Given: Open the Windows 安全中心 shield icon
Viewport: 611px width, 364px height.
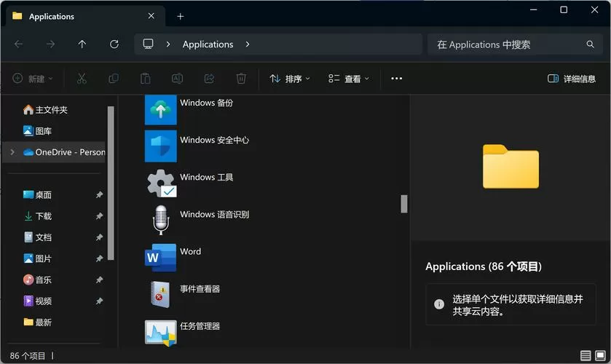Looking at the screenshot, I should (160, 146).
